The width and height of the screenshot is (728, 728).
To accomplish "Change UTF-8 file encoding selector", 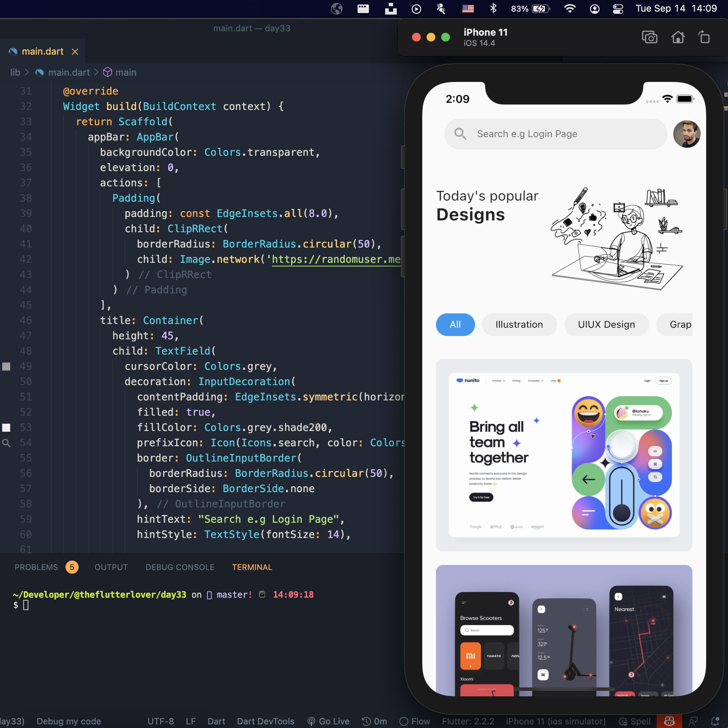I will [x=161, y=721].
